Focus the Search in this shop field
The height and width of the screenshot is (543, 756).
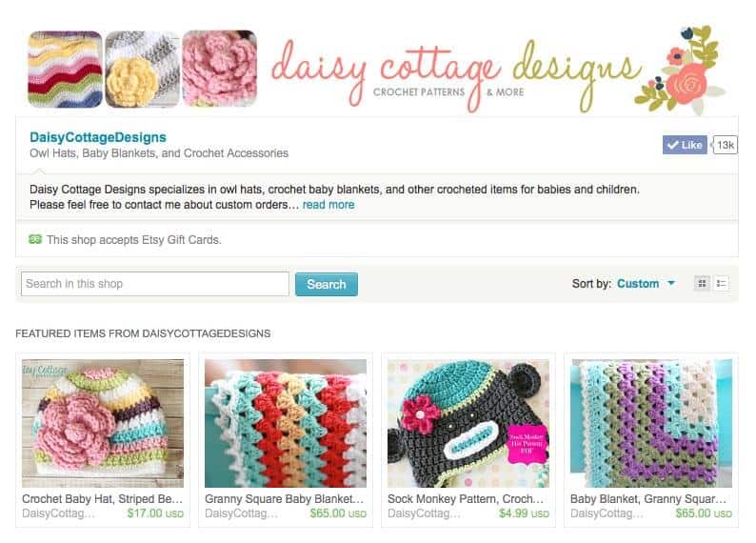(155, 284)
